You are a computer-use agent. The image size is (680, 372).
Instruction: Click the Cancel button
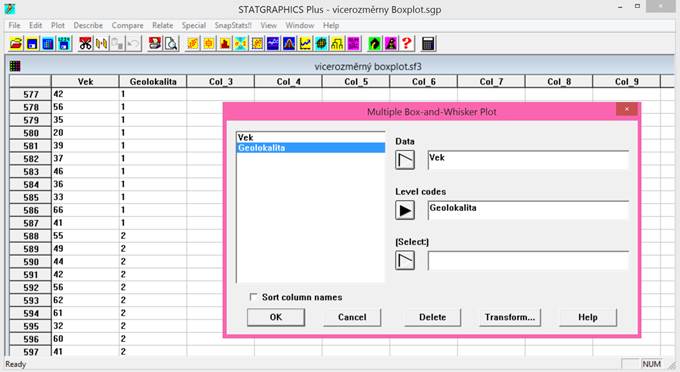click(352, 317)
